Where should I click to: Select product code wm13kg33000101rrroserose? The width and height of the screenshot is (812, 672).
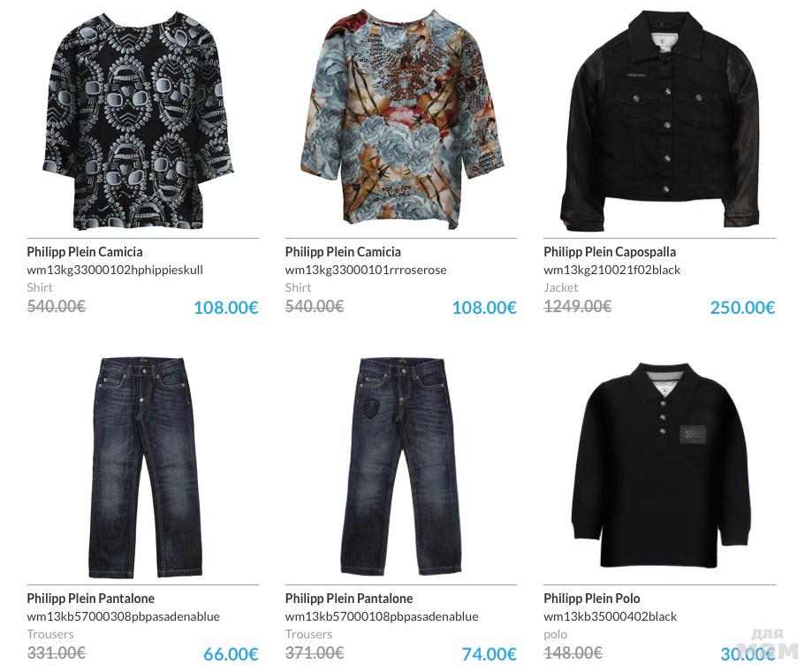pyautogui.click(x=366, y=270)
